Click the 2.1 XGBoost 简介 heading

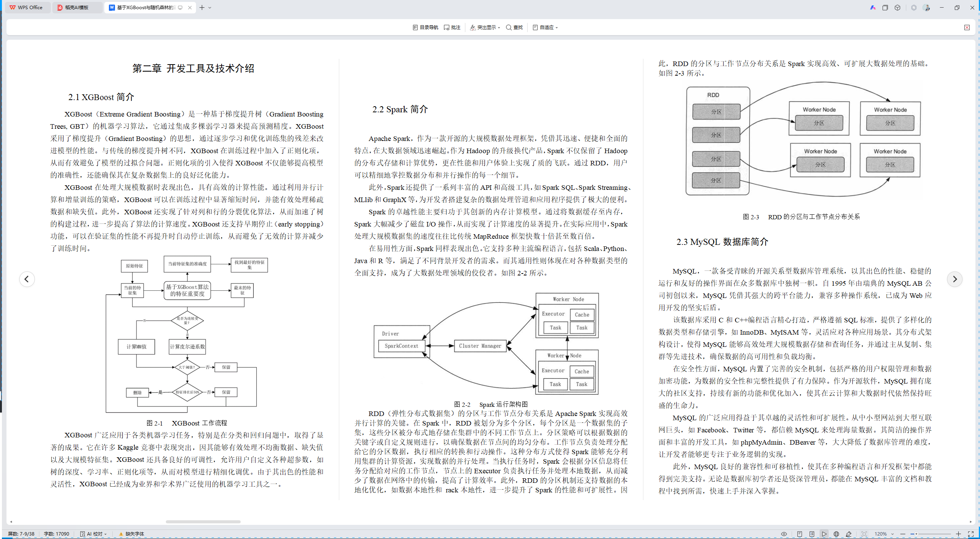pyautogui.click(x=101, y=97)
